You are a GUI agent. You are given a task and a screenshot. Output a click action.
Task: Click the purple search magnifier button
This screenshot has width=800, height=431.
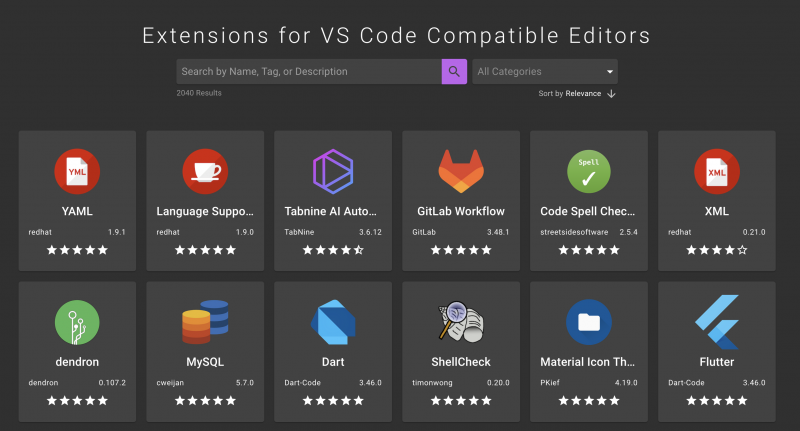pyautogui.click(x=454, y=71)
